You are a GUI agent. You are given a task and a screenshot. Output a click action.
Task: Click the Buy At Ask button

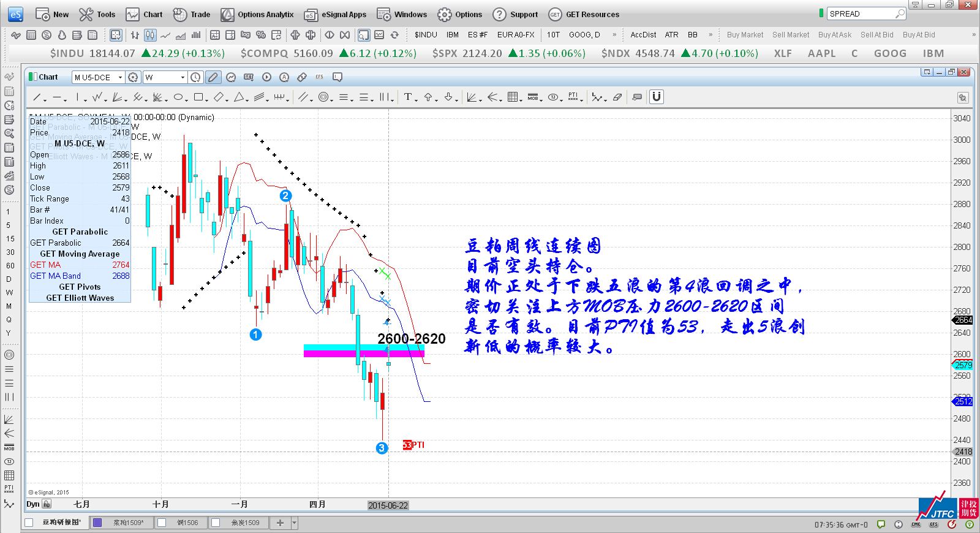pos(835,35)
